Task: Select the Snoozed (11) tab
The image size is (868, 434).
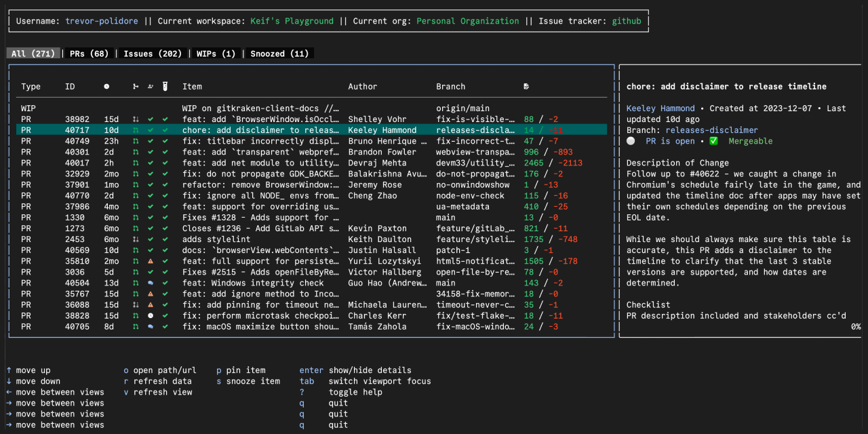Action: pyautogui.click(x=279, y=54)
